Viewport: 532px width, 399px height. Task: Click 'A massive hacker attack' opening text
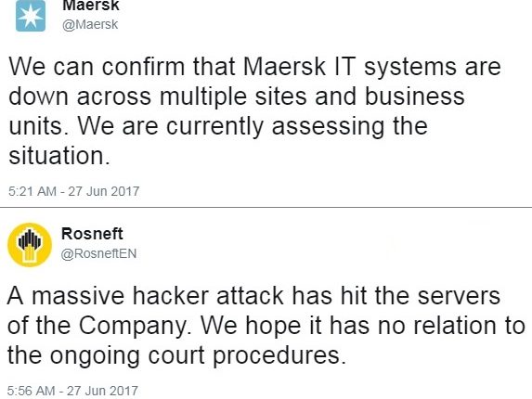pyautogui.click(x=145, y=296)
